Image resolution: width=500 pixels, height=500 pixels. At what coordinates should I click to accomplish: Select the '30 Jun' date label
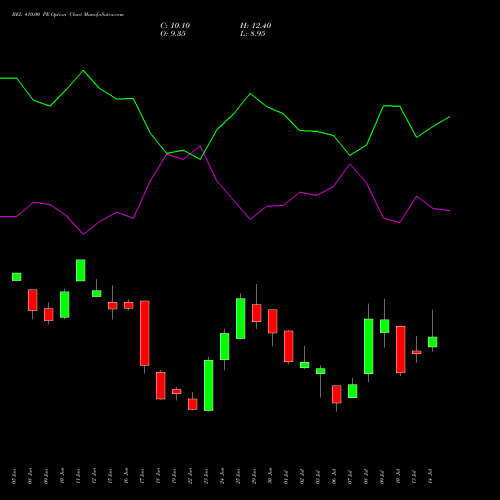click(x=270, y=476)
